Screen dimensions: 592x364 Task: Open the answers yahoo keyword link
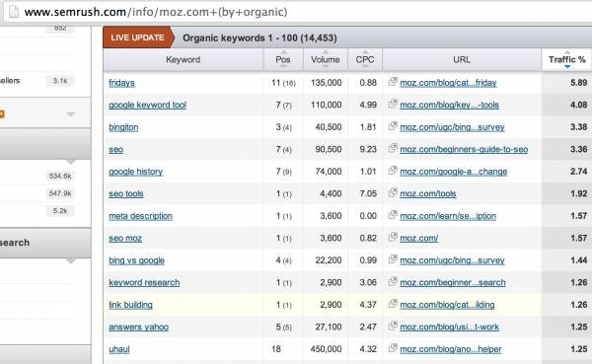138,327
